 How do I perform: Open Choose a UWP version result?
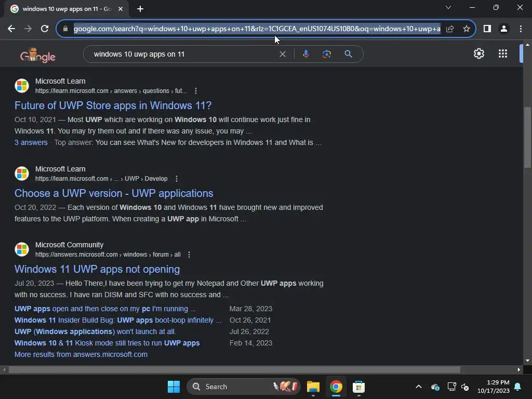click(x=114, y=193)
